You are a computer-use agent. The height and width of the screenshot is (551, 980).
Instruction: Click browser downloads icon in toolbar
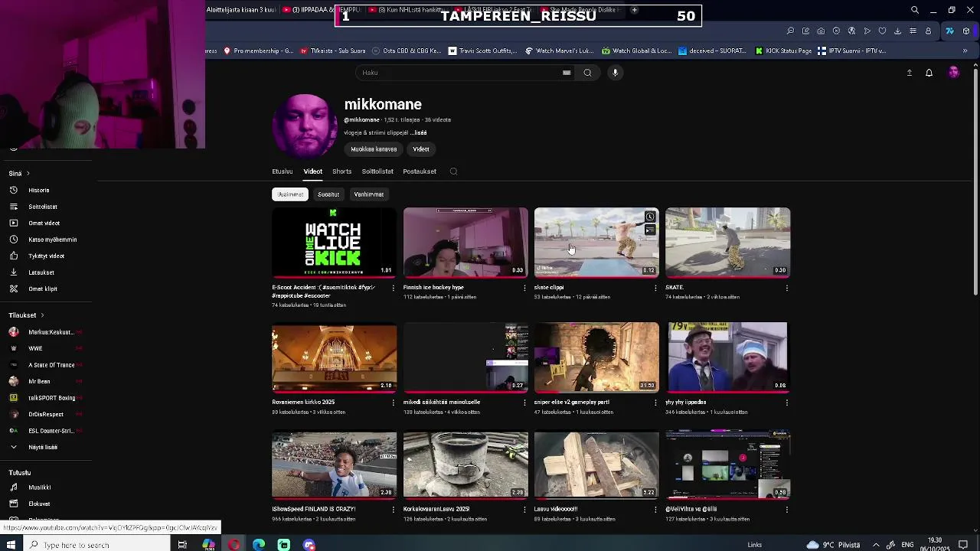897,31
